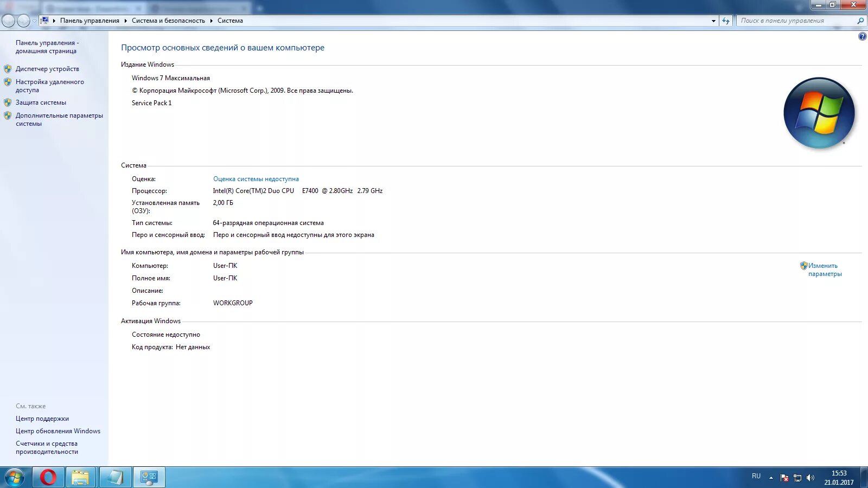
Task: Select Windows 7 Максимальная text
Action: (170, 78)
